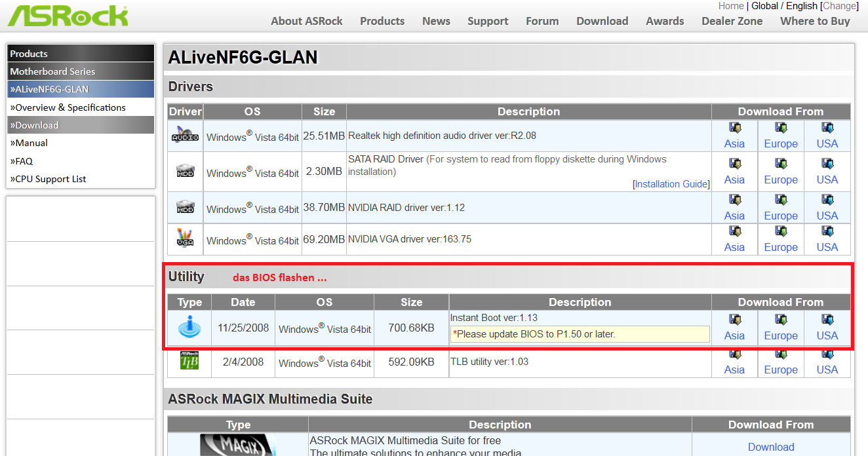Click the '69.20MB' size cell
Image resolution: width=868 pixels, height=456 pixels.
(x=324, y=240)
